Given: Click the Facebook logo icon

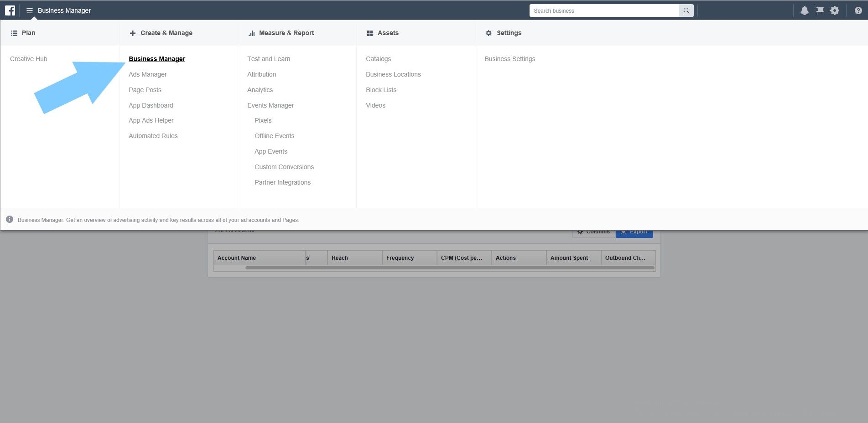Looking at the screenshot, I should tap(10, 10).
